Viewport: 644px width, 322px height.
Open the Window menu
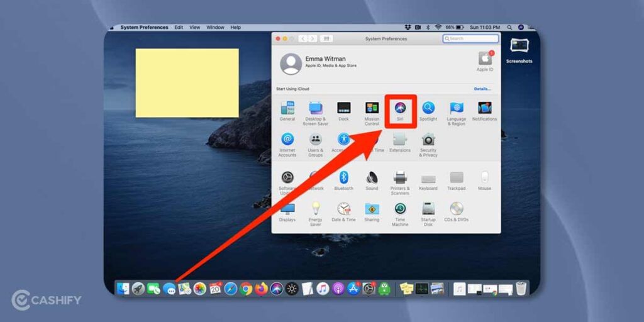[215, 28]
